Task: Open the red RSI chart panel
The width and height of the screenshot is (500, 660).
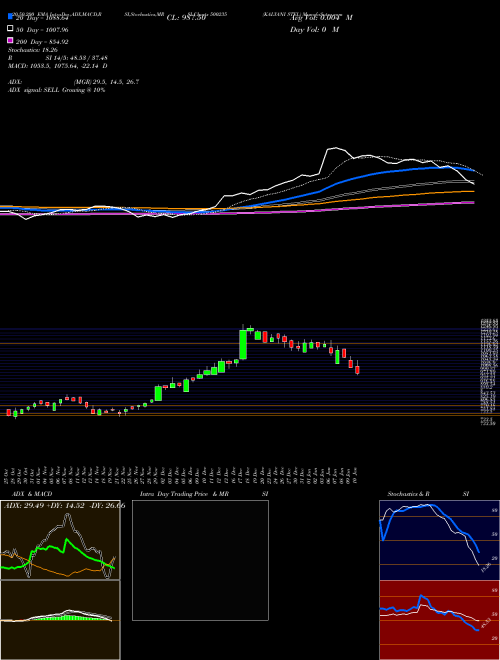Action: pos(439,620)
